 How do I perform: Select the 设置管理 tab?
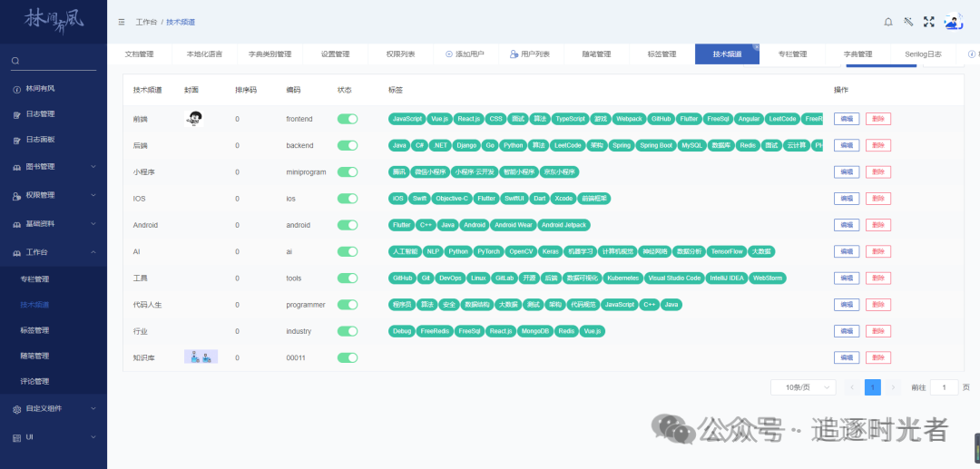pyautogui.click(x=335, y=54)
